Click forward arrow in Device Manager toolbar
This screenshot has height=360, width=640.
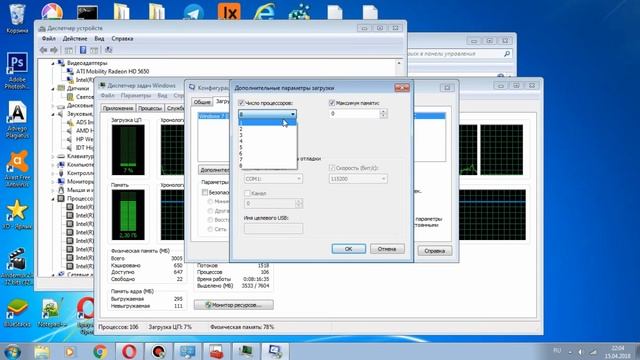click(54, 50)
